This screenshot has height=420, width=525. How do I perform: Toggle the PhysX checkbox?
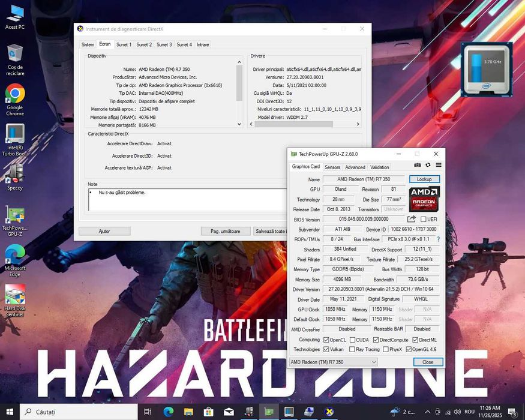386,349
